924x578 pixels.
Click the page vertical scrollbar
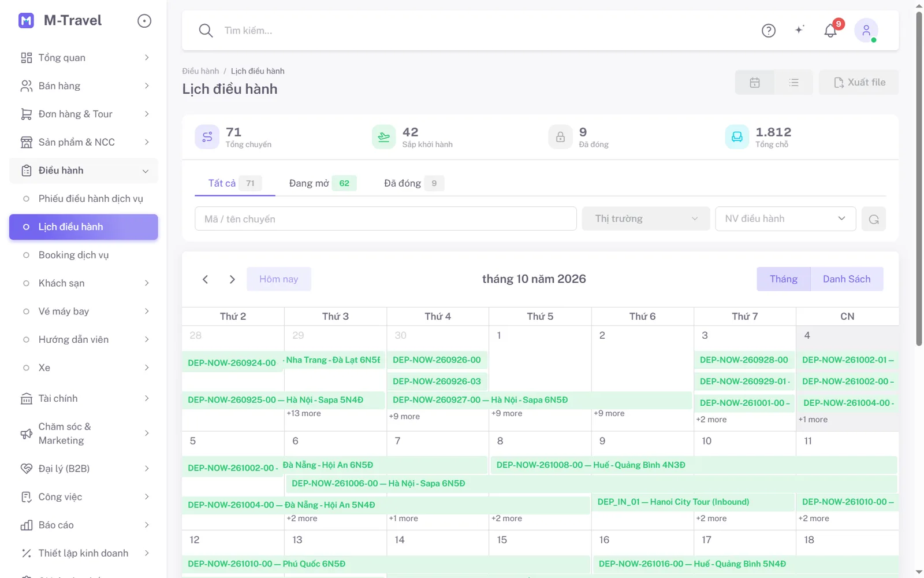[919, 179]
